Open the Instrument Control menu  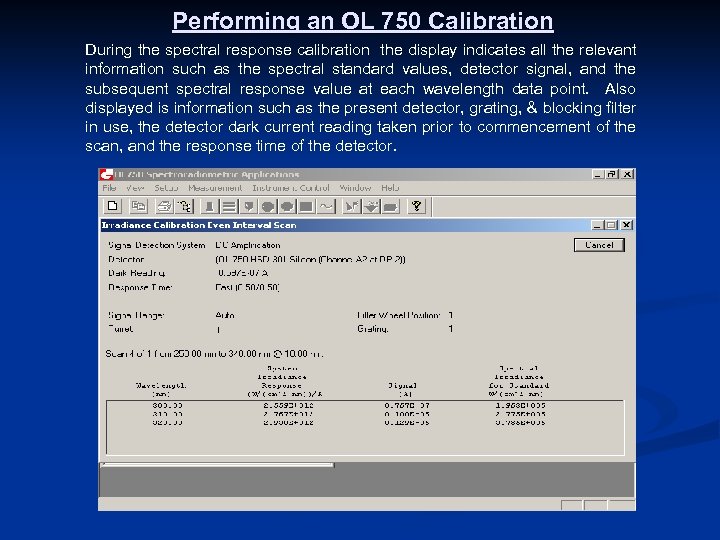pyautogui.click(x=291, y=188)
